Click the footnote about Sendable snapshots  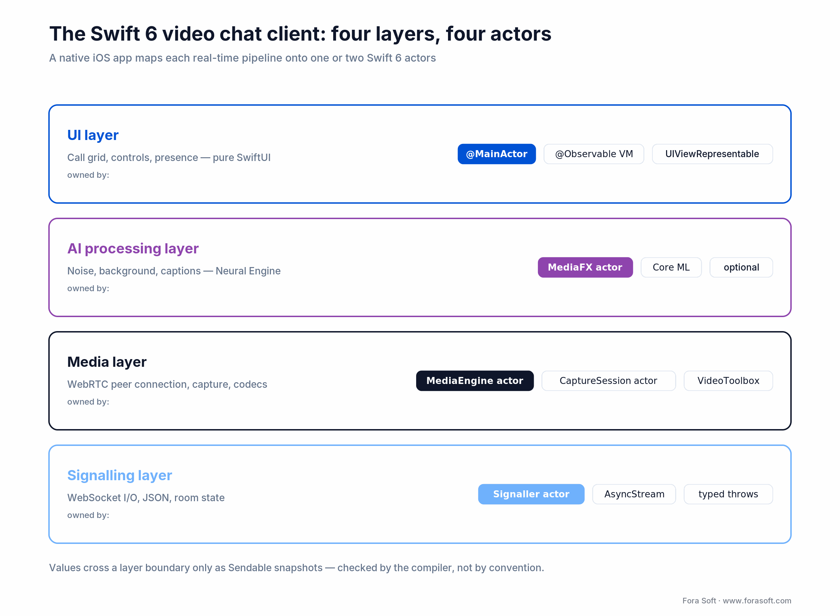click(x=296, y=568)
